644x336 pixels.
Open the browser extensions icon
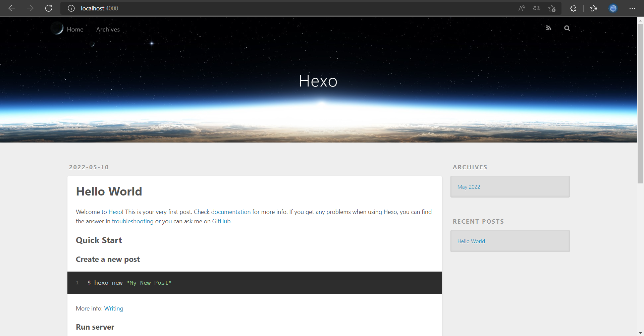click(x=573, y=8)
